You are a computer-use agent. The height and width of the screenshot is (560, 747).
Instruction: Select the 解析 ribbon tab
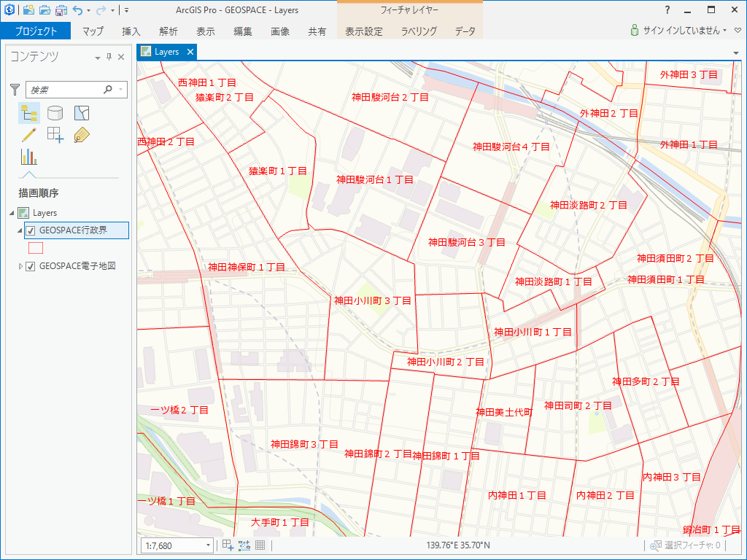point(169,31)
